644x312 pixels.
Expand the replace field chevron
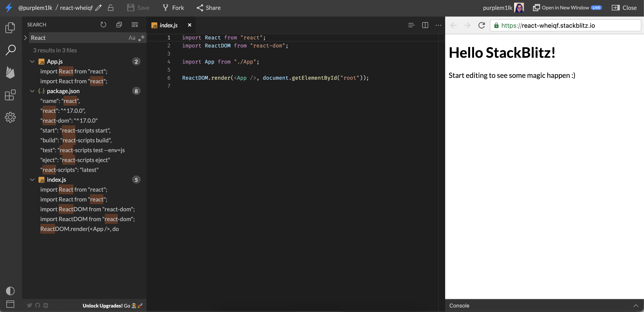click(25, 38)
